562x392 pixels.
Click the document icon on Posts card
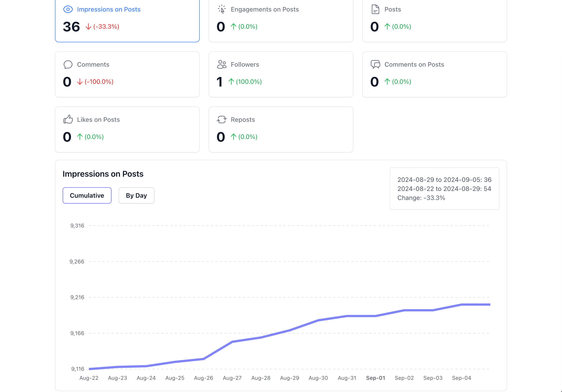click(x=375, y=9)
